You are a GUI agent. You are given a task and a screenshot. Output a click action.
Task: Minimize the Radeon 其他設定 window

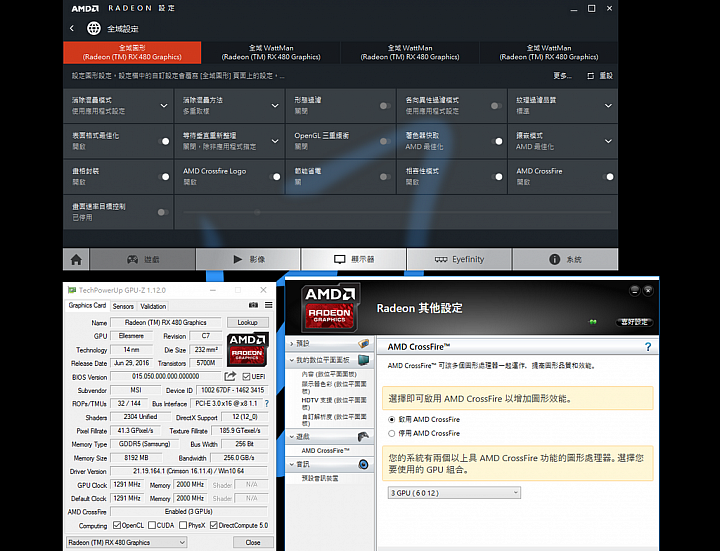634,290
